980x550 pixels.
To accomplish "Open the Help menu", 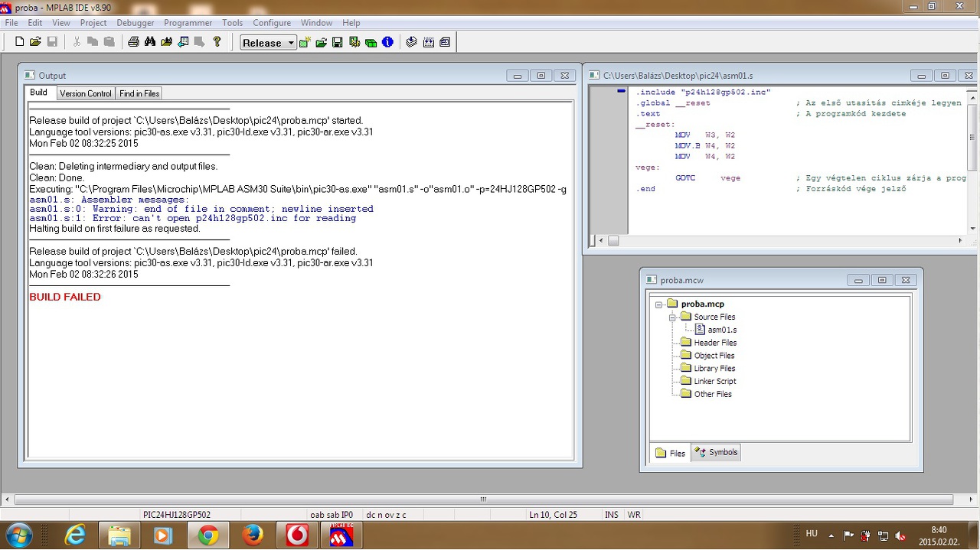I will pyautogui.click(x=351, y=23).
